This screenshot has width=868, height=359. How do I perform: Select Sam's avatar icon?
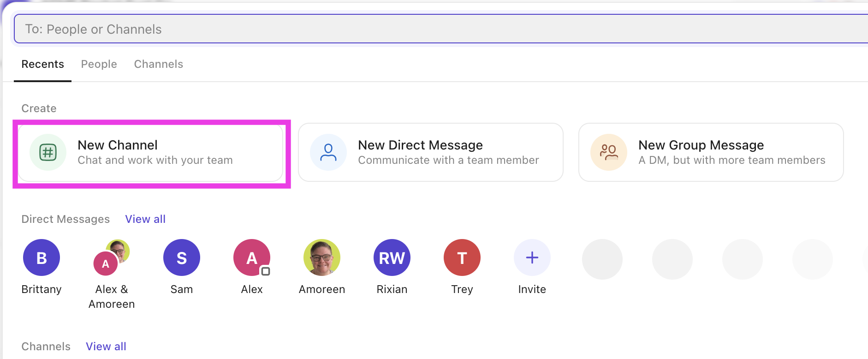click(181, 257)
